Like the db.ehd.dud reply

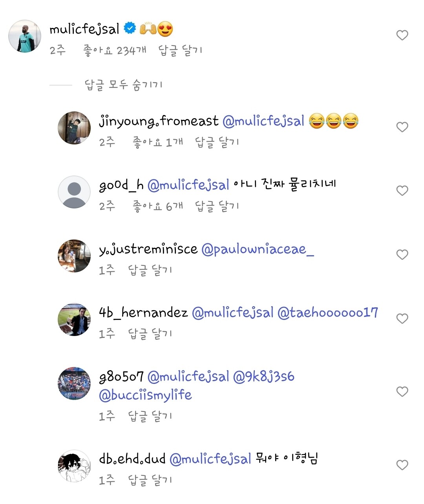tap(402, 465)
